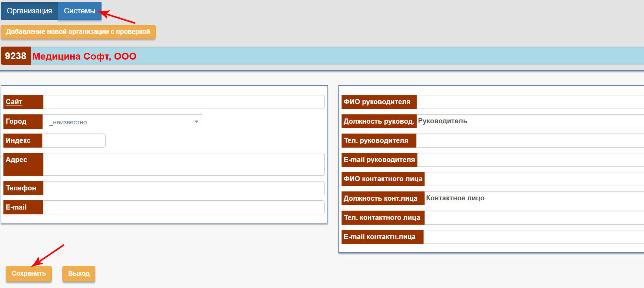The height and width of the screenshot is (288, 644).
Task: Click the Тел. контактного лица input field
Action: point(534,217)
